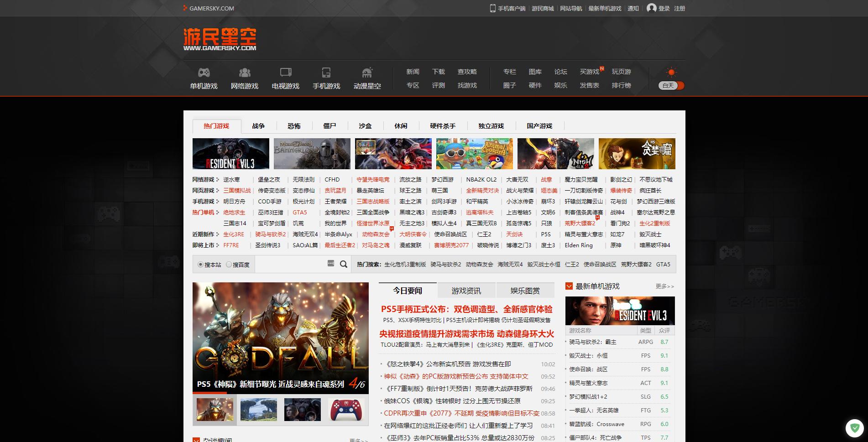Open the 赛博朋克2077 upcoming game link
This screenshot has height=442, width=868.
pyautogui.click(x=451, y=245)
